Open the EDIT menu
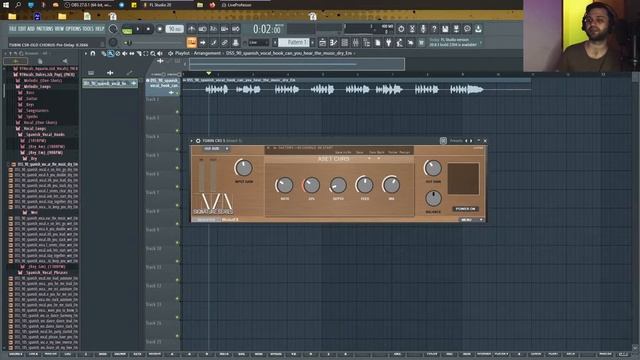640x360 pixels. tap(21, 29)
